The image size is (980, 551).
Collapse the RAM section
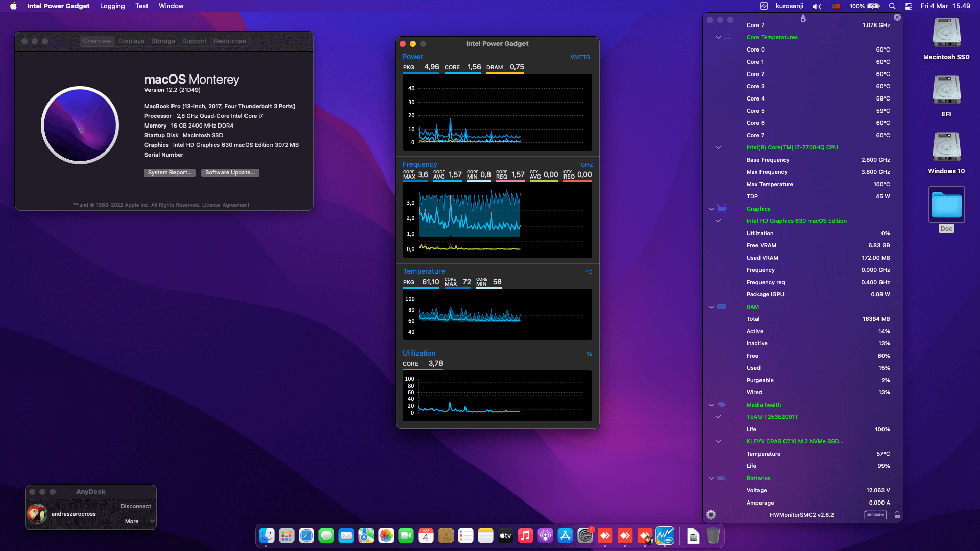(711, 307)
